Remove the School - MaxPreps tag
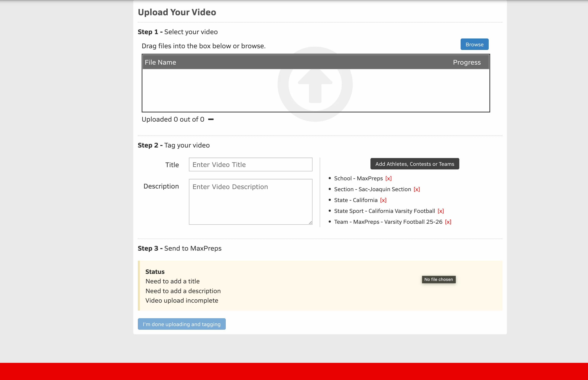The height and width of the screenshot is (380, 588). coord(388,178)
